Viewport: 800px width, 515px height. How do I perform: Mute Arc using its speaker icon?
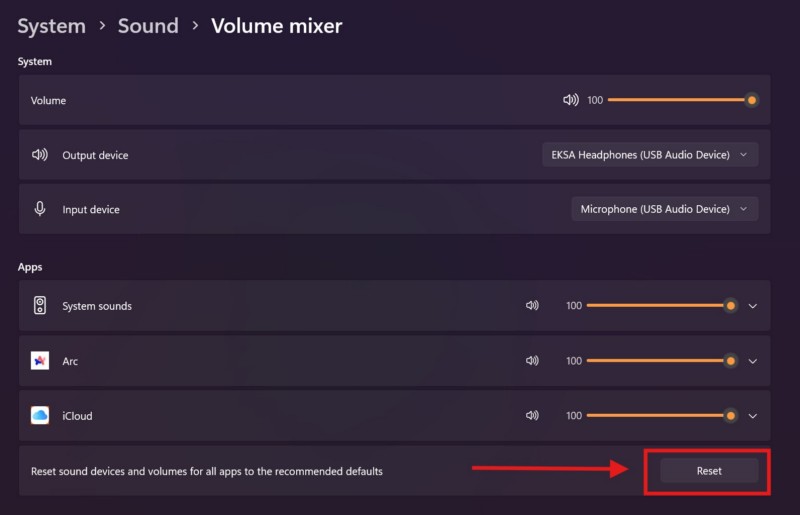pos(532,361)
